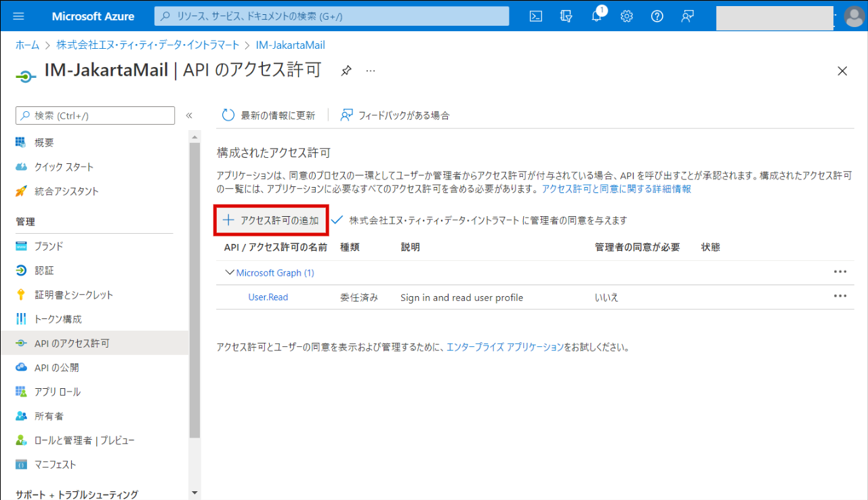Select 認証 in the sidebar menu
Screen dimensions: 868x500
44,270
